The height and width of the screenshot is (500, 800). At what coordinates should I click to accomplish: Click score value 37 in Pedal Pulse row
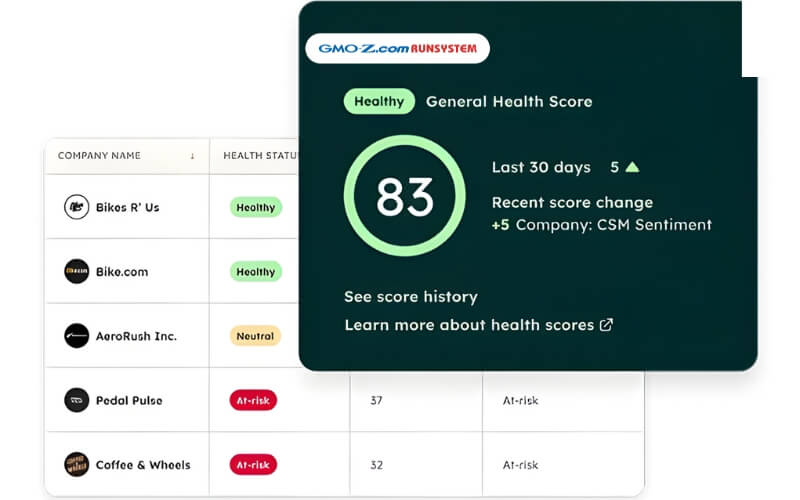pos(377,401)
